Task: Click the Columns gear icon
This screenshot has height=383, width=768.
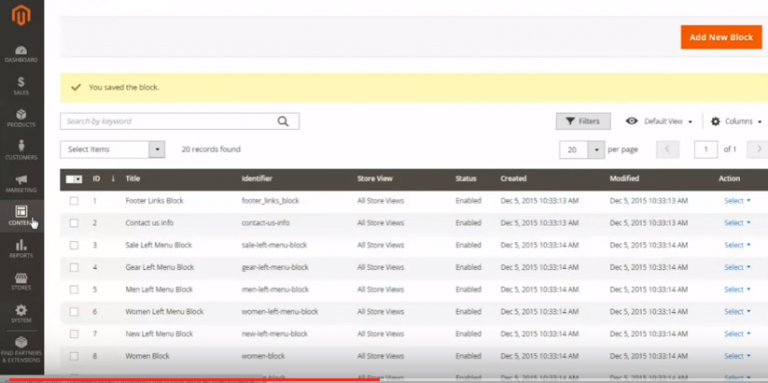Action: coord(715,121)
